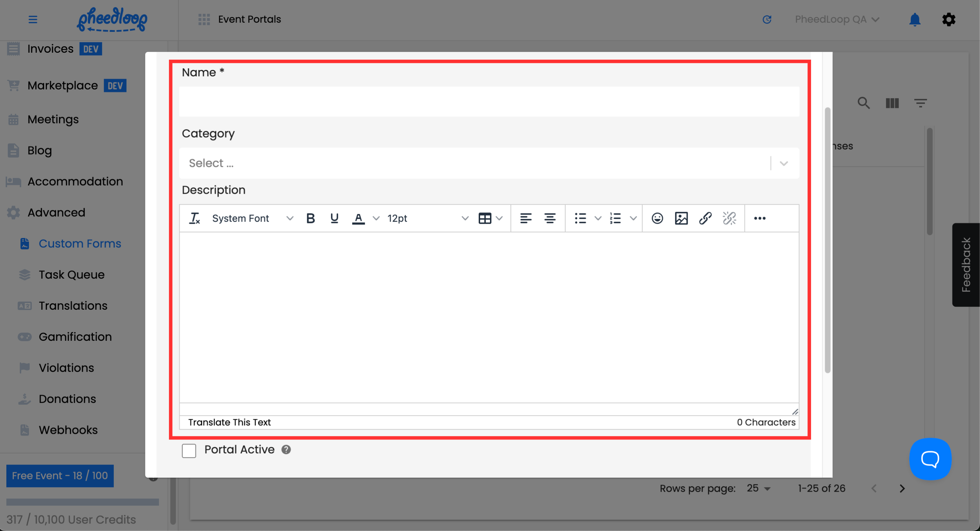The image size is (980, 531).
Task: Open the text color picker arrow
Action: (376, 218)
